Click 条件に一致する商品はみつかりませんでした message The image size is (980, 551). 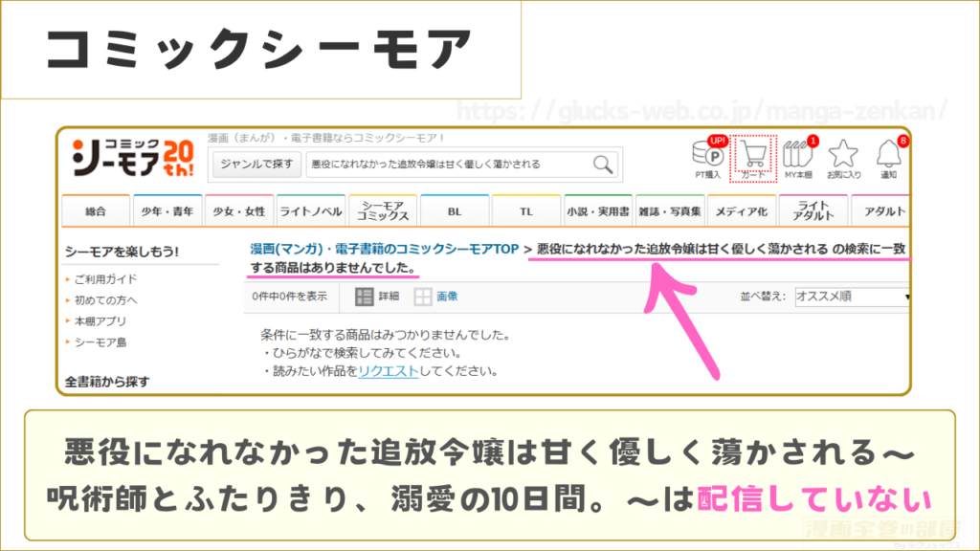pos(386,335)
